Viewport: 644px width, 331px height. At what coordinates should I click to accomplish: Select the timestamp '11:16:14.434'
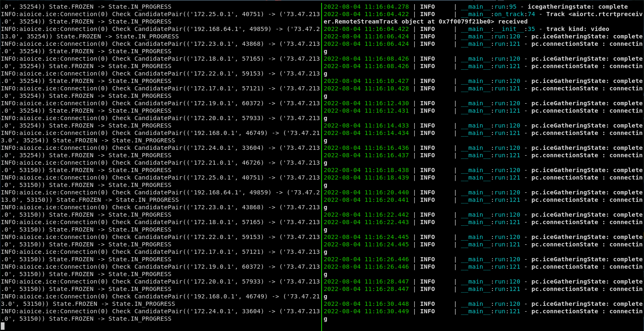click(387, 133)
